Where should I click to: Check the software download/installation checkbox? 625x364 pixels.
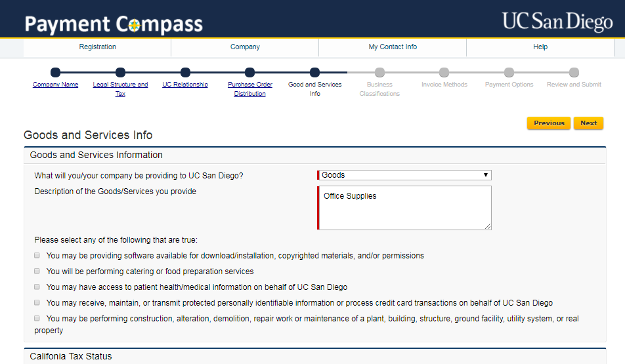pos(37,255)
